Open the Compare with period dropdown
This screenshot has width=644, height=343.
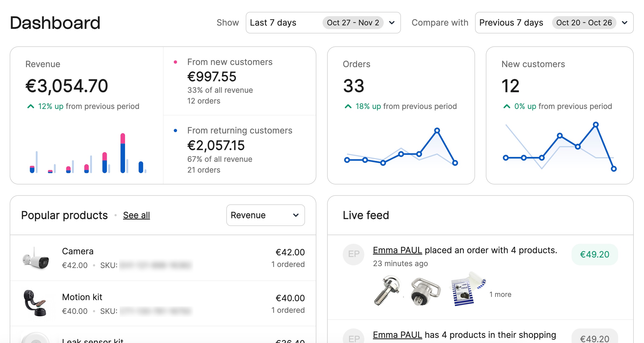coord(554,23)
